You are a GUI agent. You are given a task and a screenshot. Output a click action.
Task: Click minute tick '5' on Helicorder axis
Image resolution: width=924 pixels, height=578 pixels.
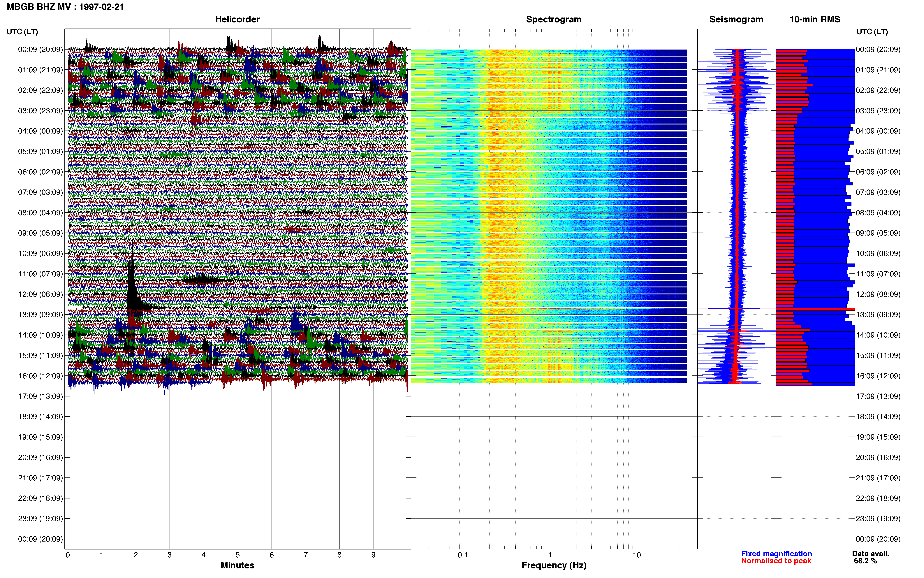238,555
